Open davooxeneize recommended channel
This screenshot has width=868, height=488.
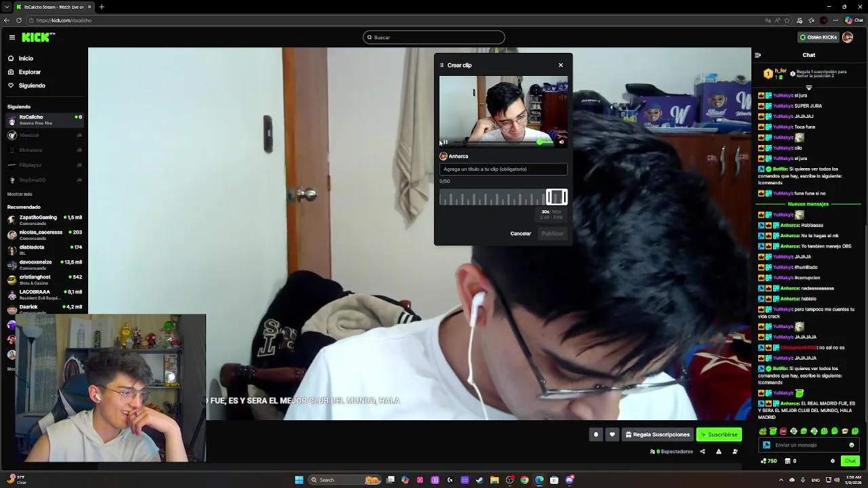click(44, 264)
